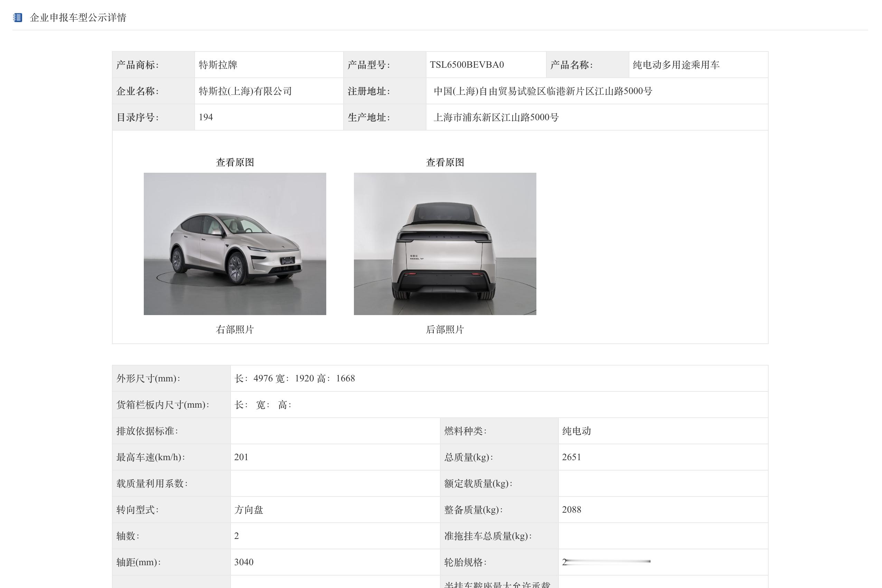Click the trademark value 特斯拉牌
The width and height of the screenshot is (882, 588).
218,65
